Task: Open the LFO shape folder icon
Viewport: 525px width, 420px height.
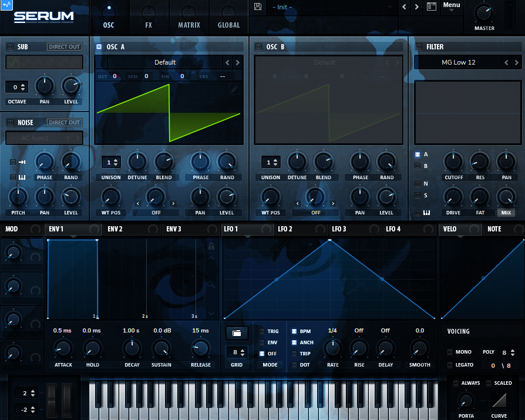Action: pos(237,333)
